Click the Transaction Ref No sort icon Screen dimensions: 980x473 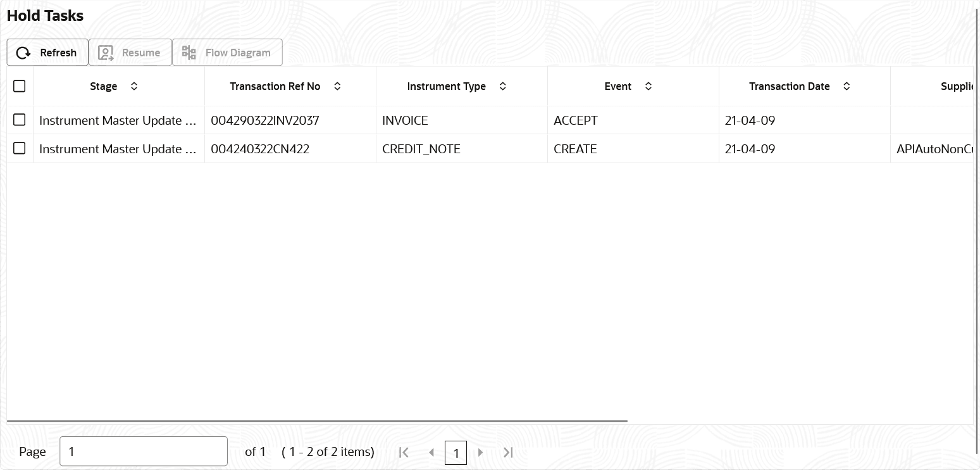pyautogui.click(x=337, y=85)
